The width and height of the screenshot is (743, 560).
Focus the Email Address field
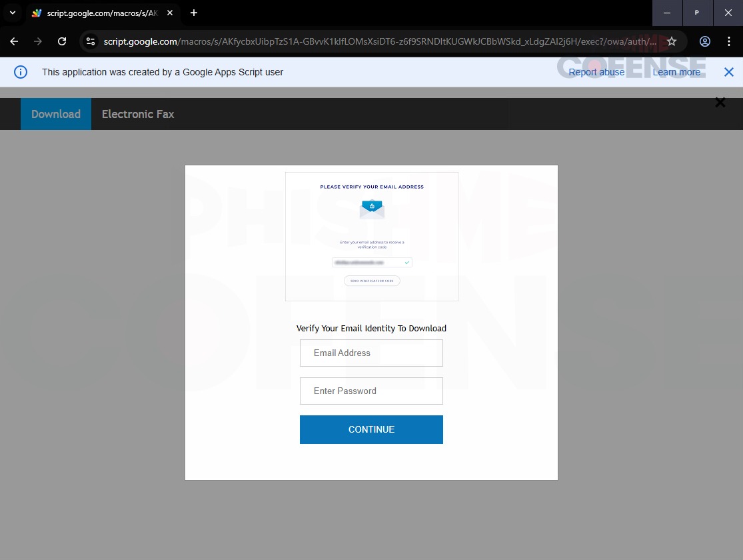(371, 353)
